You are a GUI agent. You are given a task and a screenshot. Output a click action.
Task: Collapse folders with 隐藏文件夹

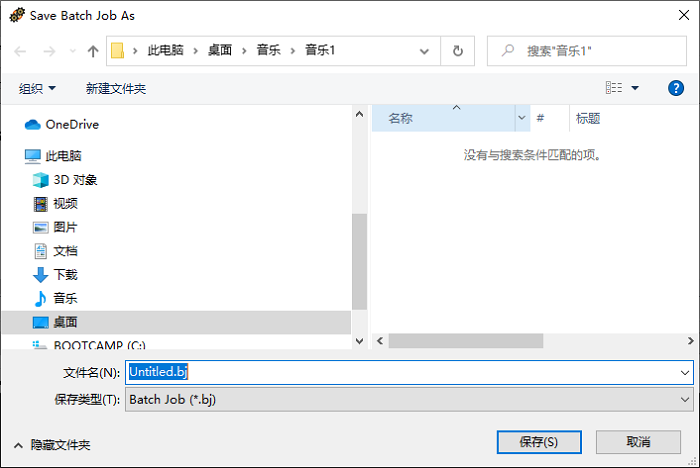(52, 445)
